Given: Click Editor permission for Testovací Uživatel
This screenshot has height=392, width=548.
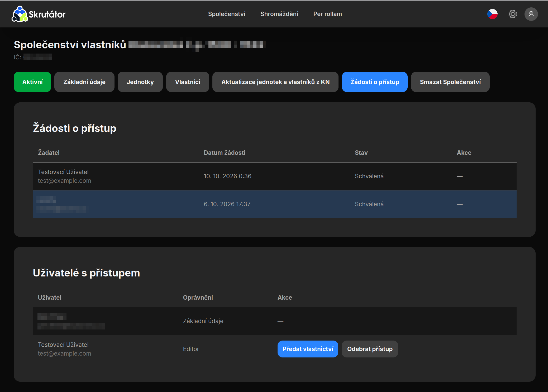Looking at the screenshot, I should click(x=191, y=349).
